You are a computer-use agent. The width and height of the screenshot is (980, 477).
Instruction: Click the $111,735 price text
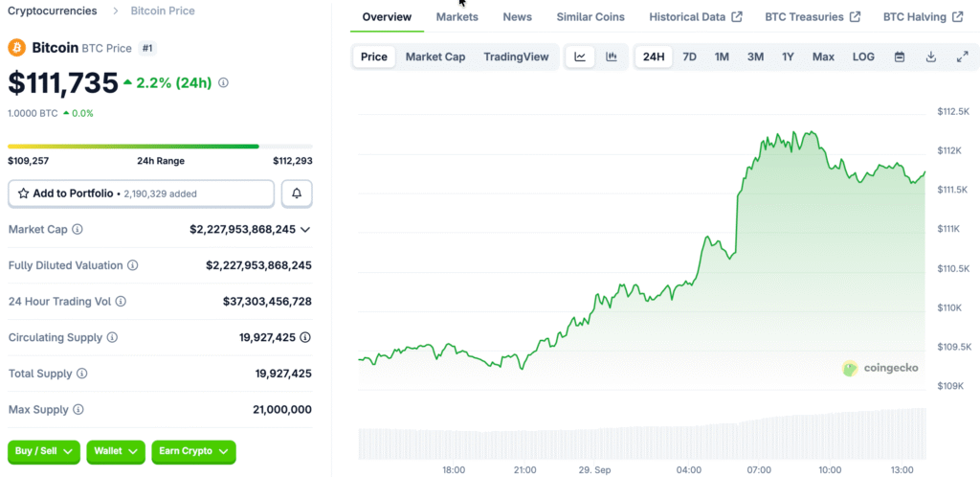62,82
